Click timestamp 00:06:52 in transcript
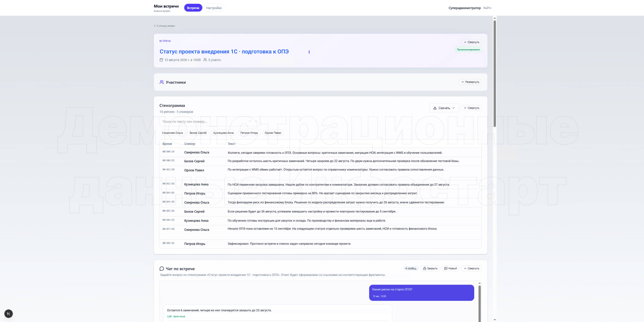Viewport: 644px width, 322px height. (168, 220)
